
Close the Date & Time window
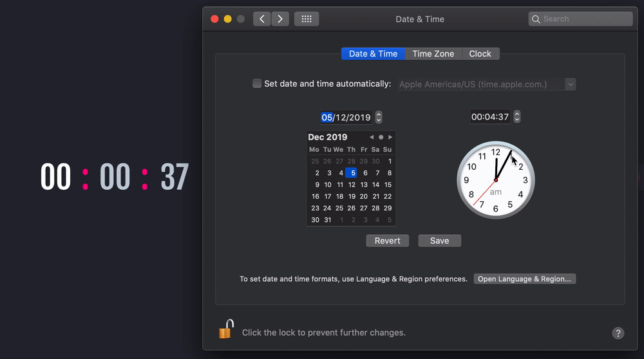pos(214,19)
